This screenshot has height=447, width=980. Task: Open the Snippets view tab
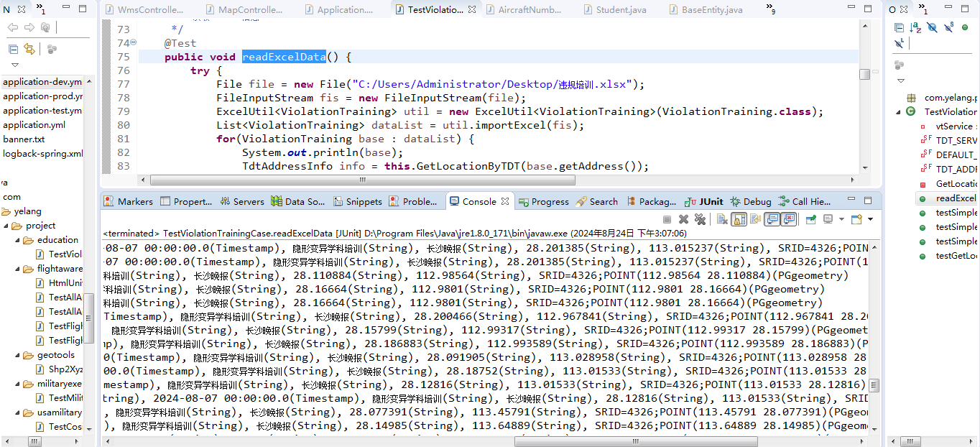[357, 201]
